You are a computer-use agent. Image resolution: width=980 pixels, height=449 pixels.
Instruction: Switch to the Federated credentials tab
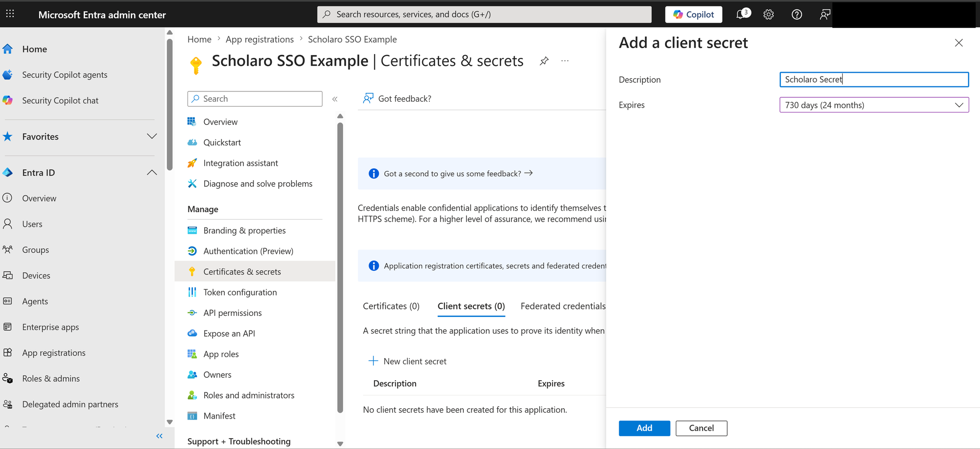click(563, 306)
